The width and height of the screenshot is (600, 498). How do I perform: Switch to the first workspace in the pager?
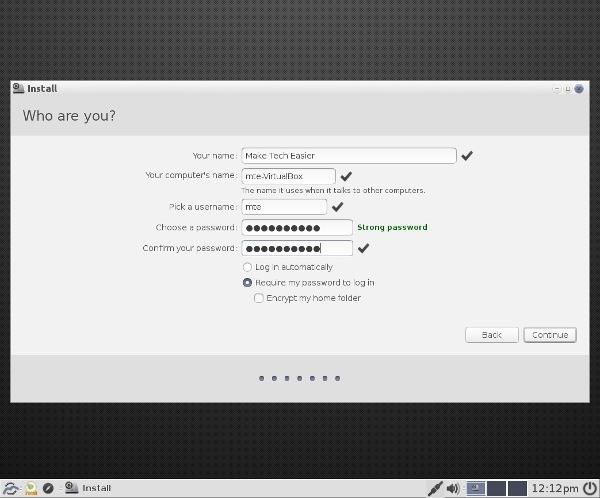tap(476, 488)
